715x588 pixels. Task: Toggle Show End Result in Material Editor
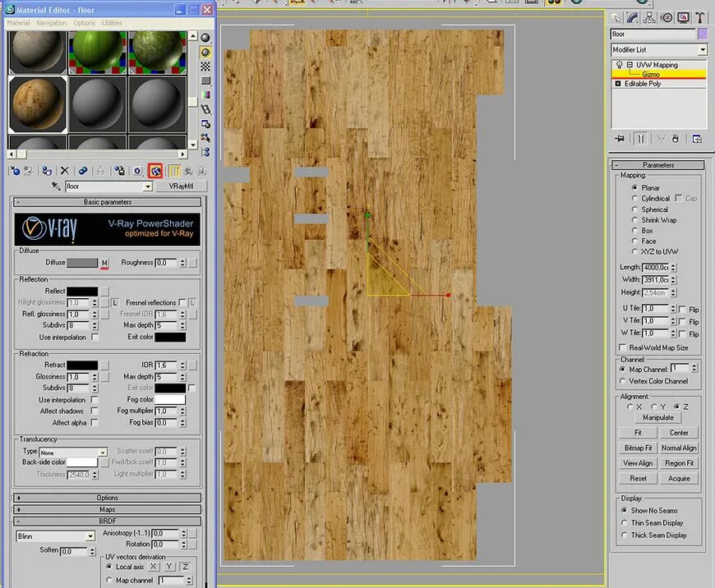coord(174,171)
